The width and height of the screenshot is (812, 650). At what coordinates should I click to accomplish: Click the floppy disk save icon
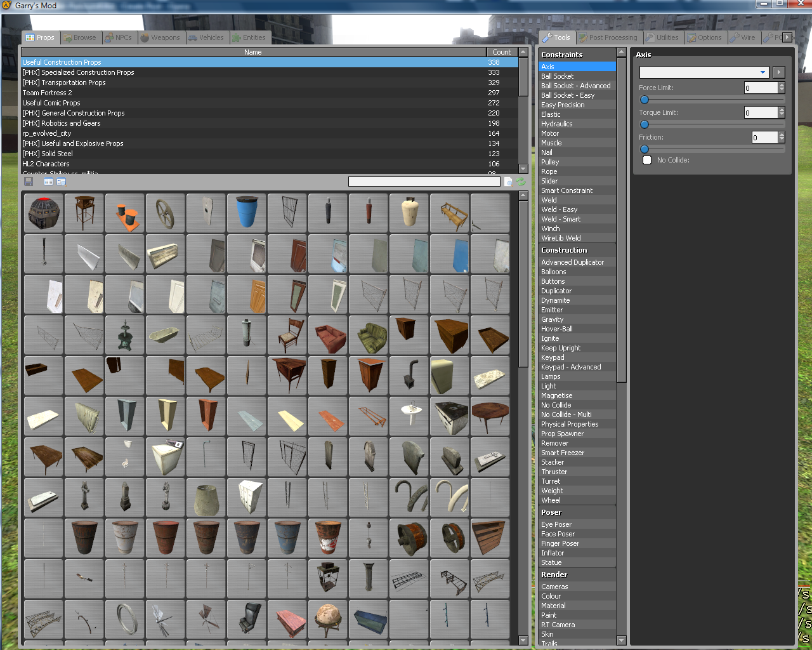click(29, 182)
